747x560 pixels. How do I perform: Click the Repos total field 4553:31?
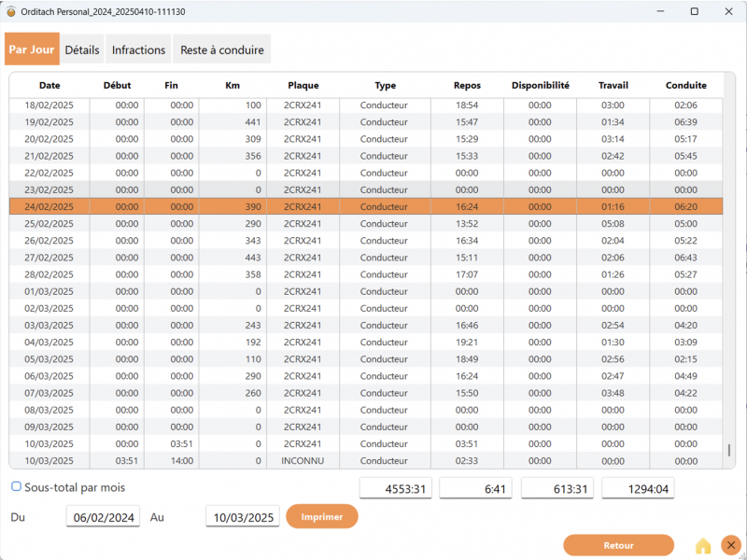[x=395, y=488]
